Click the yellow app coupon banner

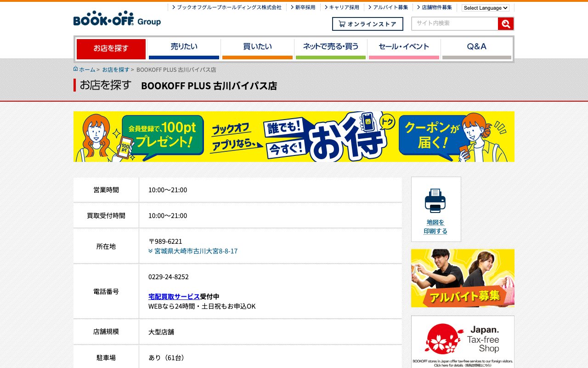(294, 137)
